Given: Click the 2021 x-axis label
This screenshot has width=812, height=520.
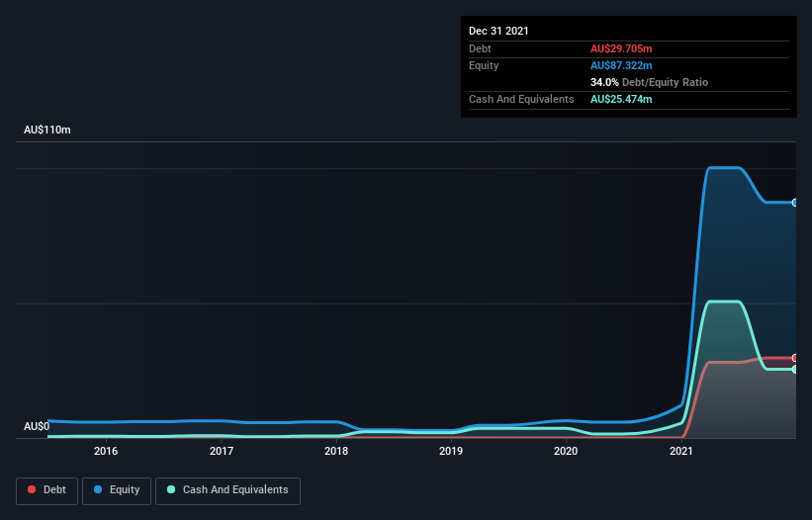Looking at the screenshot, I should pos(681,451).
